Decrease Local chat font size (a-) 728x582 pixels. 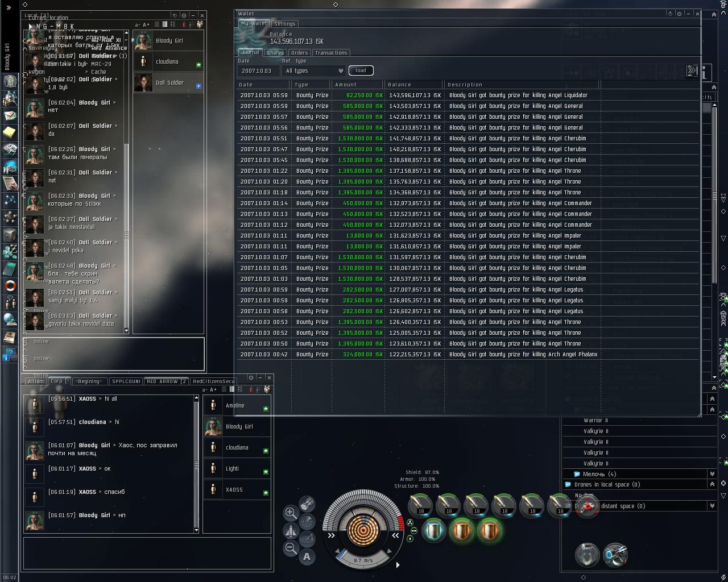coord(138,24)
